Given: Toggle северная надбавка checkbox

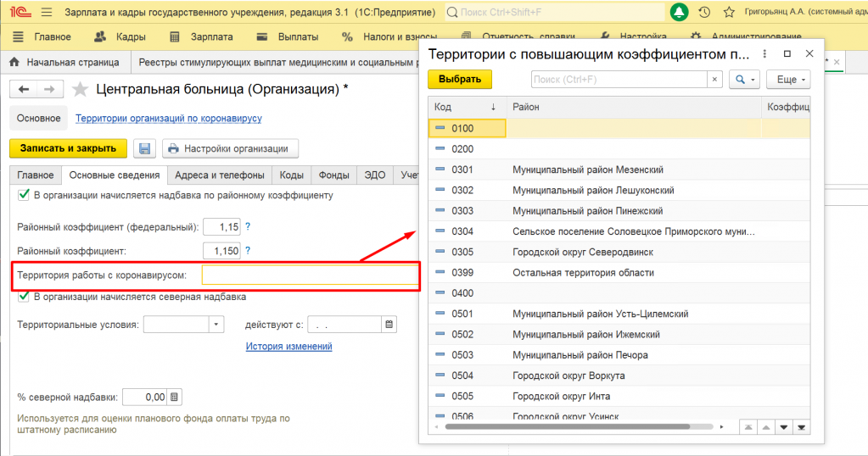Looking at the screenshot, I should pyautogui.click(x=24, y=297).
